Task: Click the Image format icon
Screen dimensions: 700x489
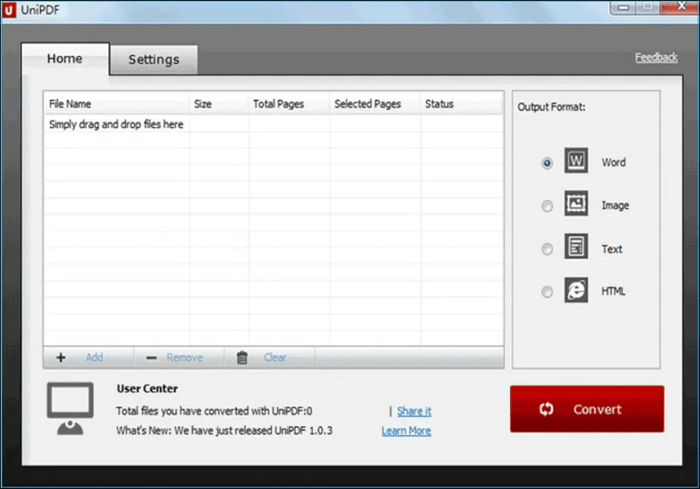Action: tap(576, 203)
